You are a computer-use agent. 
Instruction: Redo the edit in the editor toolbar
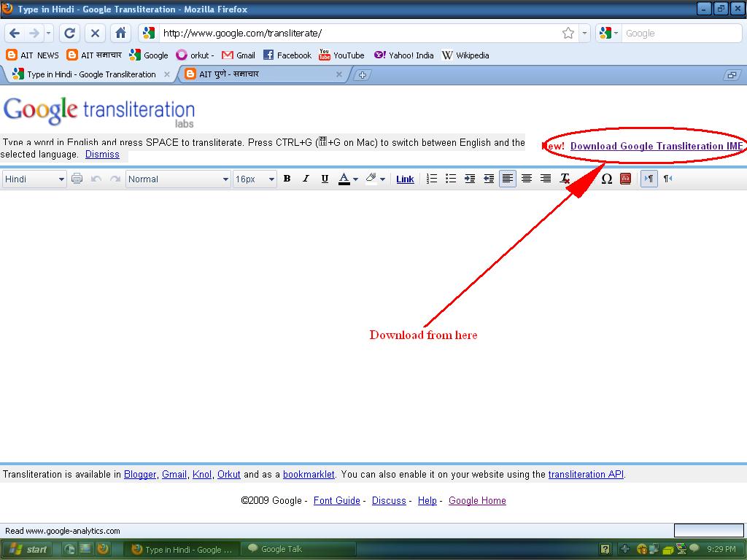coord(115,179)
